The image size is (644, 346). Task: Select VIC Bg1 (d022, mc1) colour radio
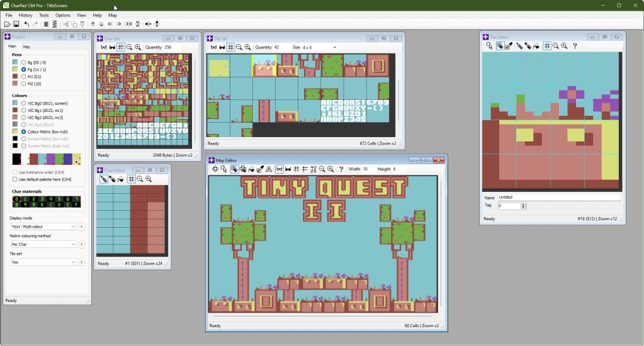click(x=24, y=110)
